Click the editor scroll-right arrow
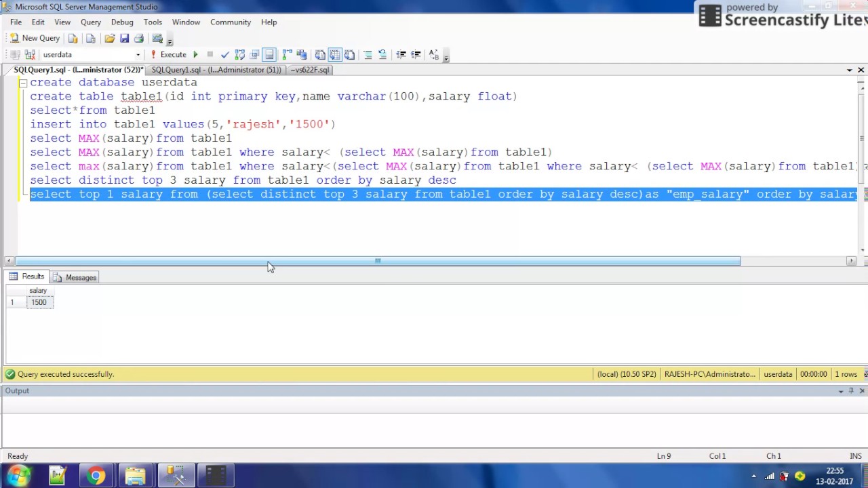Image resolution: width=868 pixels, height=488 pixels. pos(851,261)
